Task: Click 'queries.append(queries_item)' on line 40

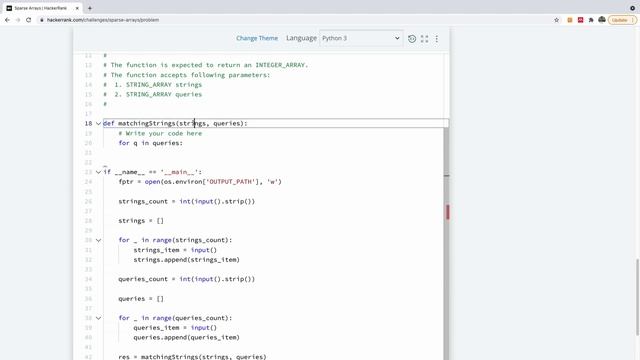Action: (x=187, y=338)
